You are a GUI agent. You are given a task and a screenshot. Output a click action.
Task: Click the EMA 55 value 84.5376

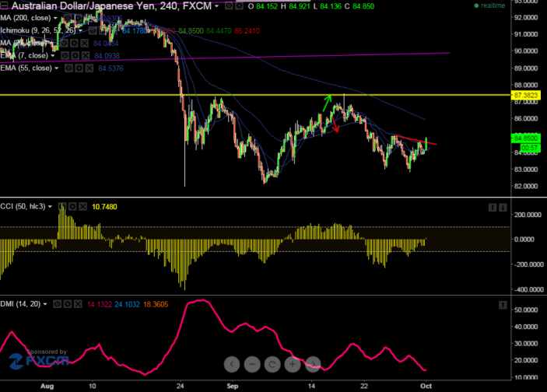(110, 68)
